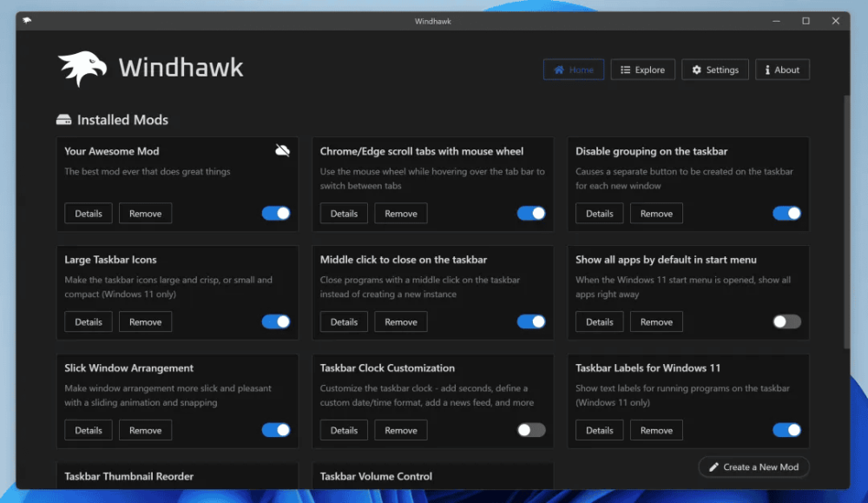Open Details for Your Awesome Mod
868x503 pixels.
pyautogui.click(x=89, y=214)
